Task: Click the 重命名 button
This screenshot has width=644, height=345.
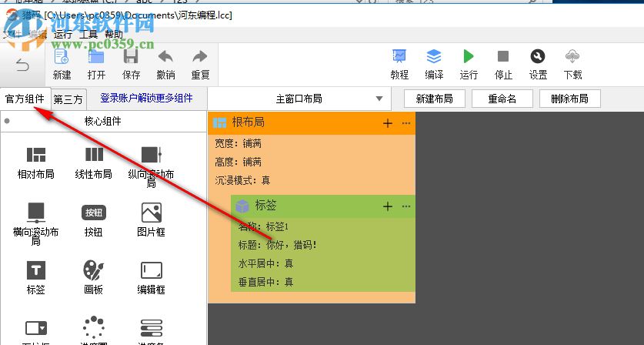Action: click(502, 99)
